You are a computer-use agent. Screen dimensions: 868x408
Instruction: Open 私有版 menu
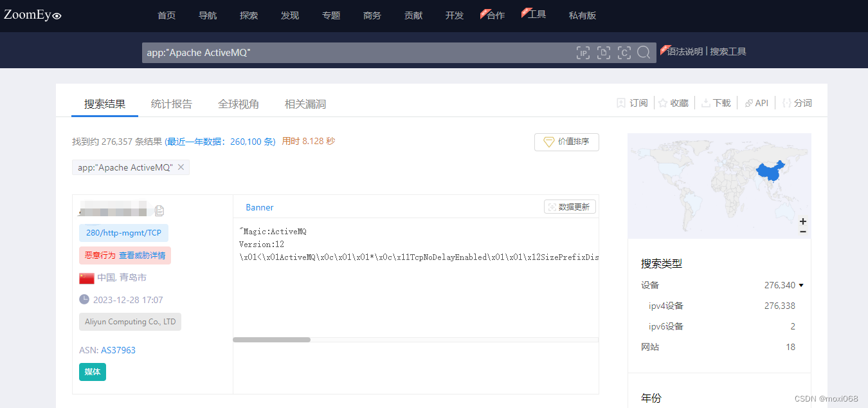[583, 15]
